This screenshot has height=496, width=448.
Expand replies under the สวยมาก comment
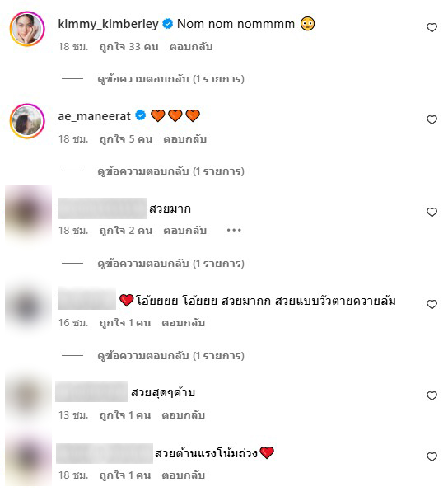(170, 263)
